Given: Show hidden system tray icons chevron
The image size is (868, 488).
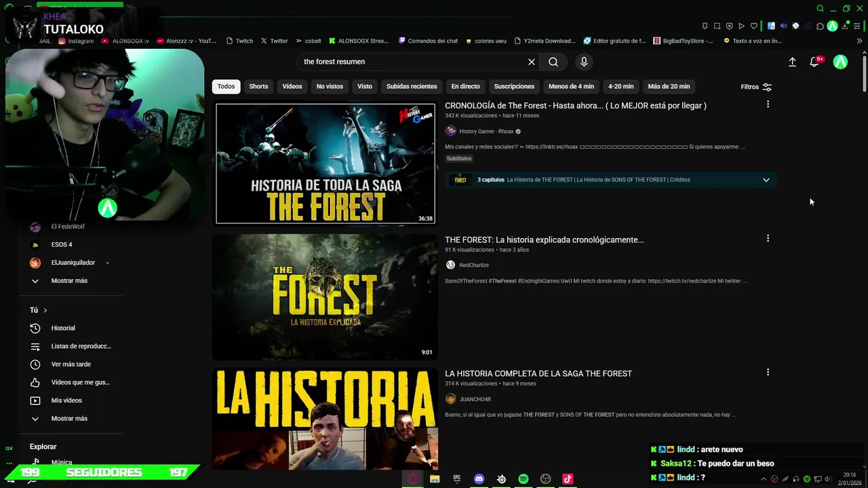Looking at the screenshot, I should pyautogui.click(x=763, y=479).
